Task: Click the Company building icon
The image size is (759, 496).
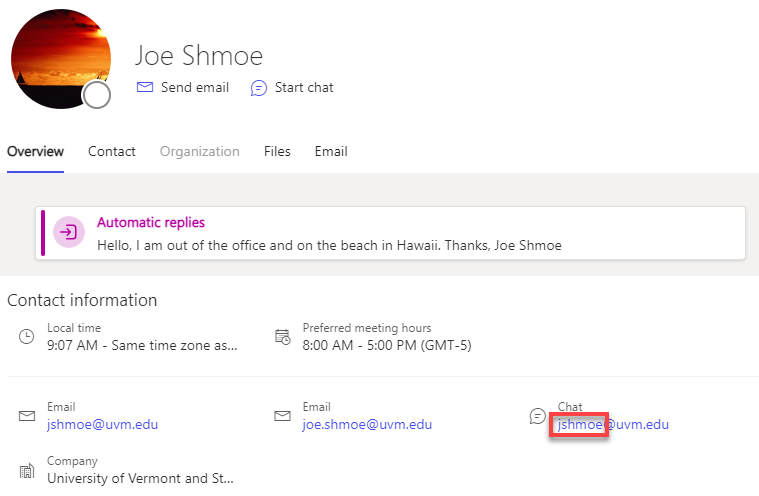Action: click(x=27, y=470)
